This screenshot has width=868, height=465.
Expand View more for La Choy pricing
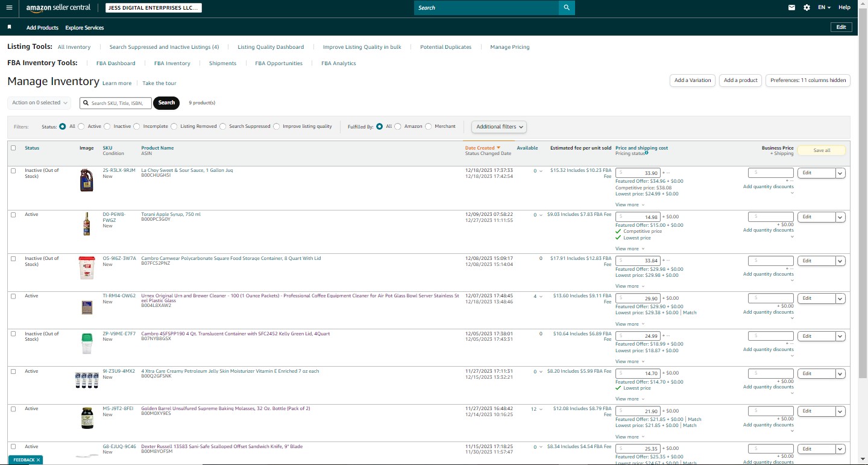click(630, 204)
